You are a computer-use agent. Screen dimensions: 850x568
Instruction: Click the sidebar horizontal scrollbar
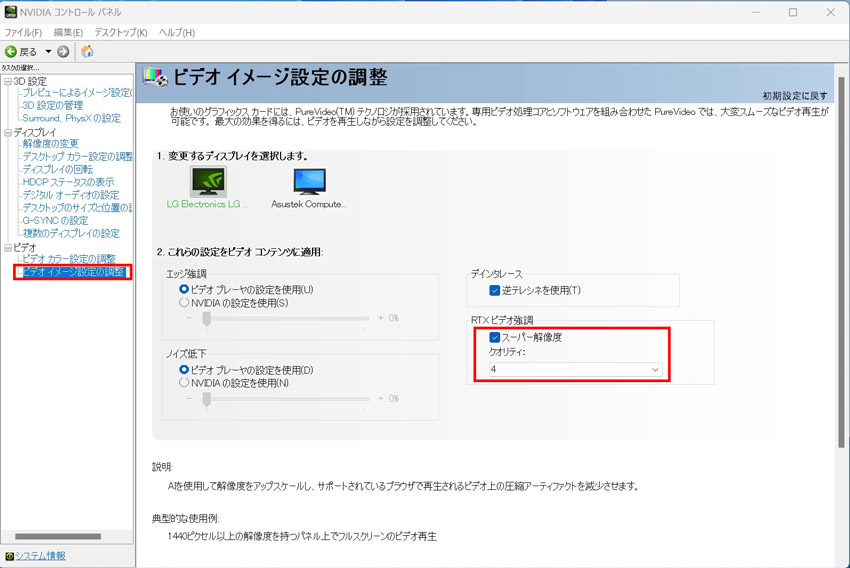click(x=58, y=537)
